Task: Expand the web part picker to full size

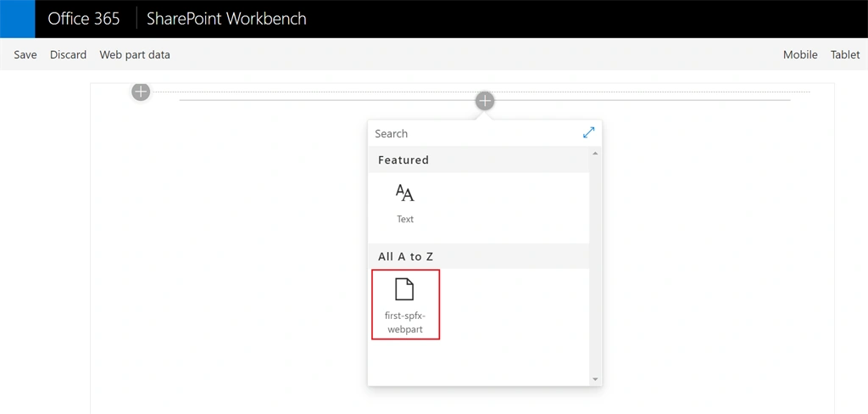Action: (x=588, y=133)
